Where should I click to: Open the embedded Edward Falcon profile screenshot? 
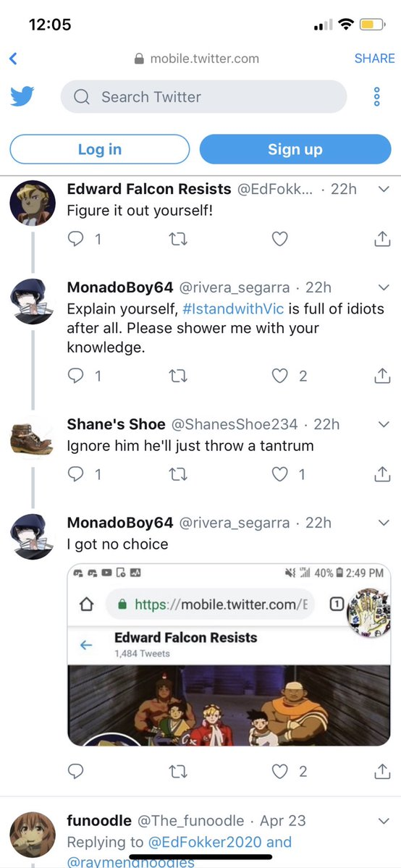coord(229,655)
